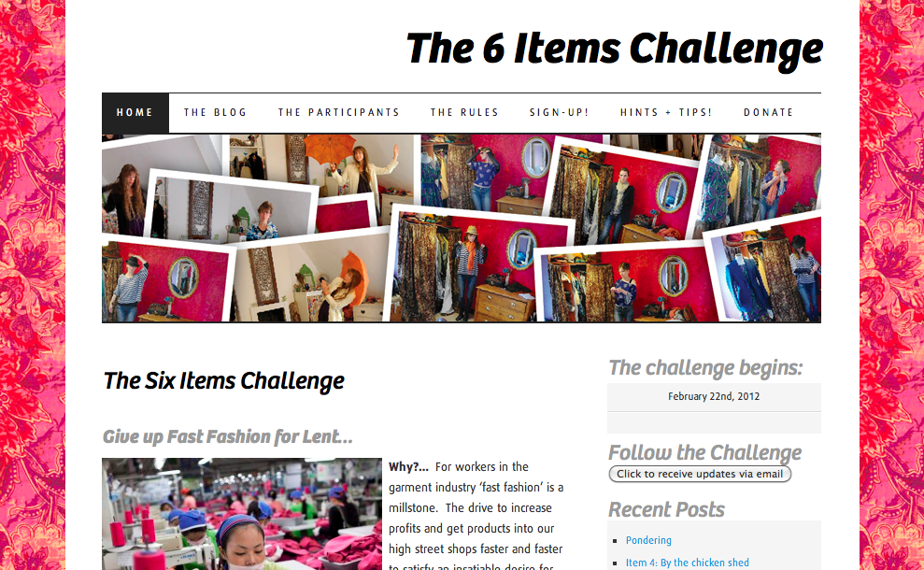Click The 6 Items Challenge site title
924x570 pixels.
614,49
